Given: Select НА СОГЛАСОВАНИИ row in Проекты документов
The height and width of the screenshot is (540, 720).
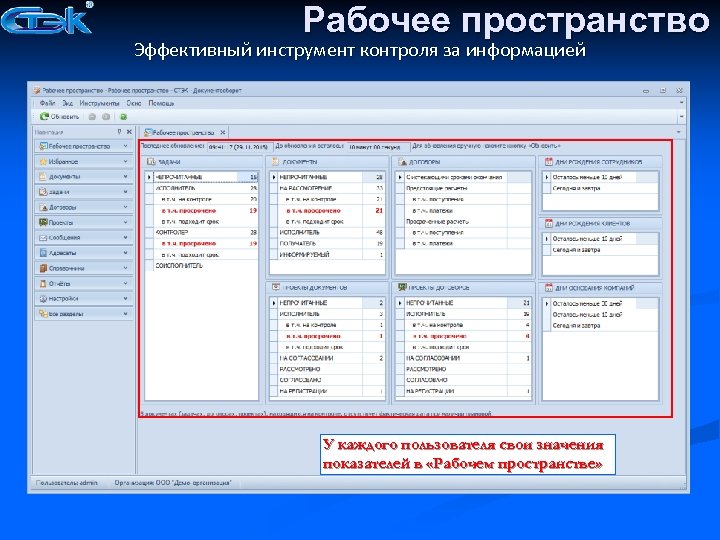Looking at the screenshot, I should (x=327, y=358).
